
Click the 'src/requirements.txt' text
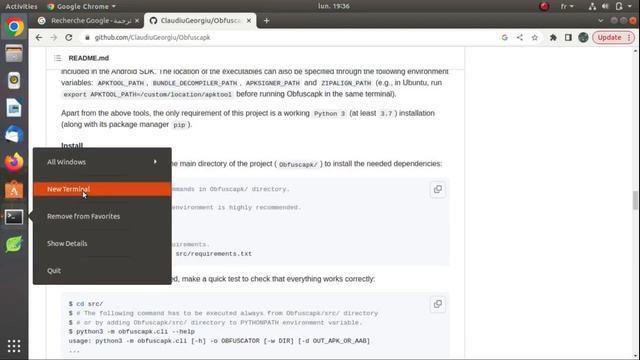coord(214,254)
